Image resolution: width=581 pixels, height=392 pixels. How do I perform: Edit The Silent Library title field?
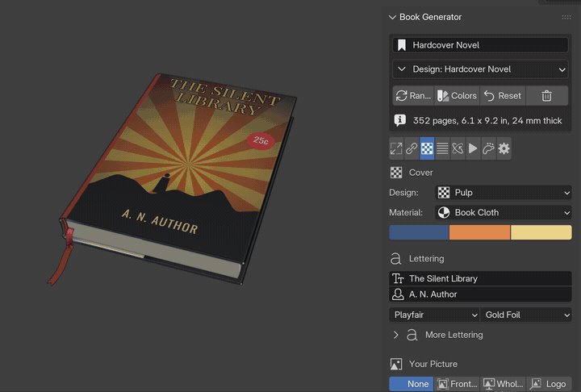point(480,278)
